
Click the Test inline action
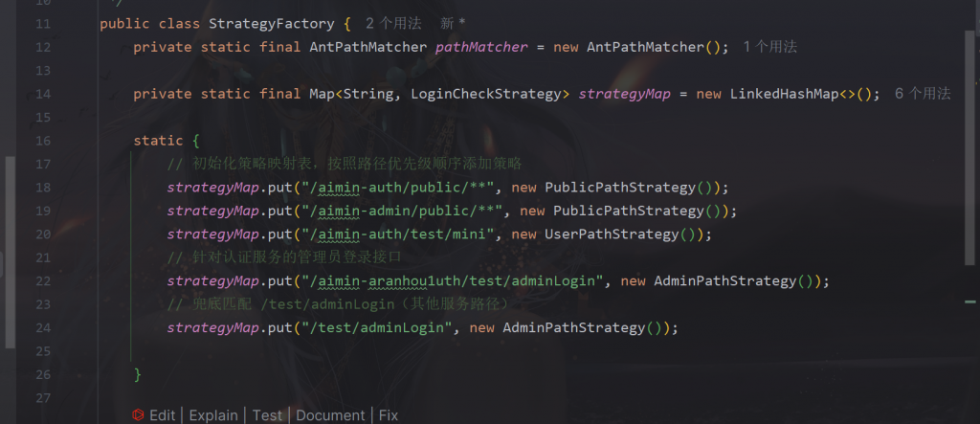(x=267, y=415)
